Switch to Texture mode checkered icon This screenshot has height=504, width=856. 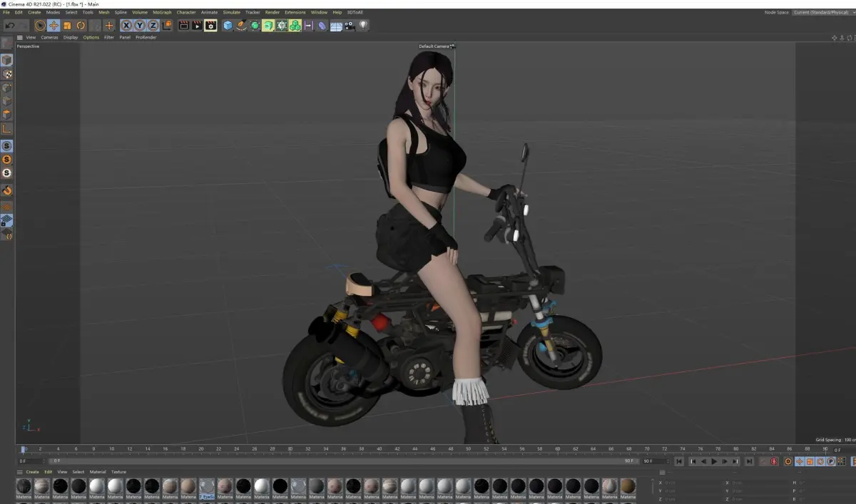click(6, 73)
